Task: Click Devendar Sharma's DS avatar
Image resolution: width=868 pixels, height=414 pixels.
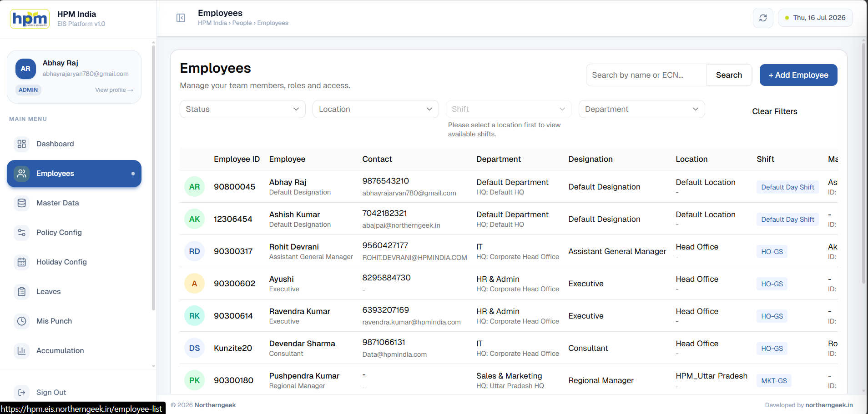Action: [194, 348]
